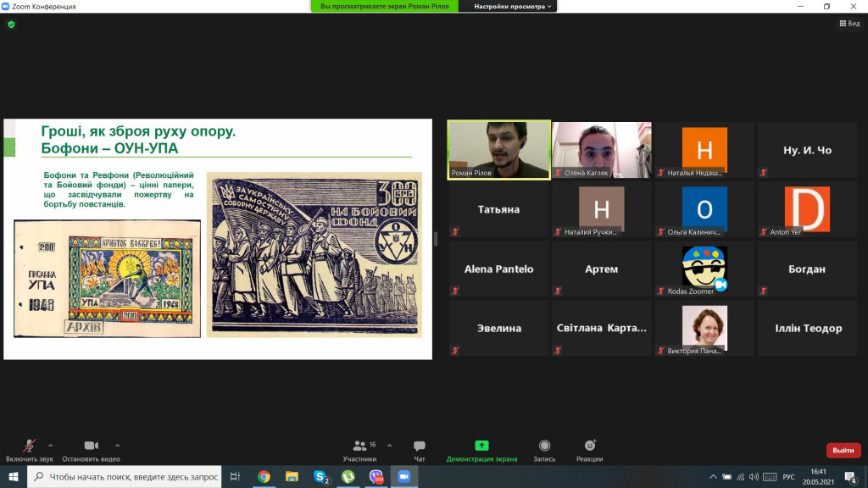The height and width of the screenshot is (488, 868).
Task: Expand video options arrow next to camera
Action: point(117,446)
